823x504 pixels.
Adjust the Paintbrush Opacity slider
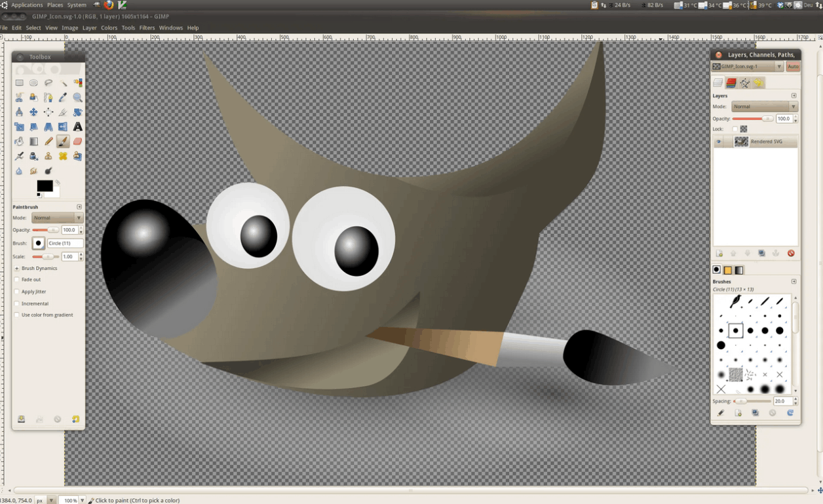click(x=45, y=230)
